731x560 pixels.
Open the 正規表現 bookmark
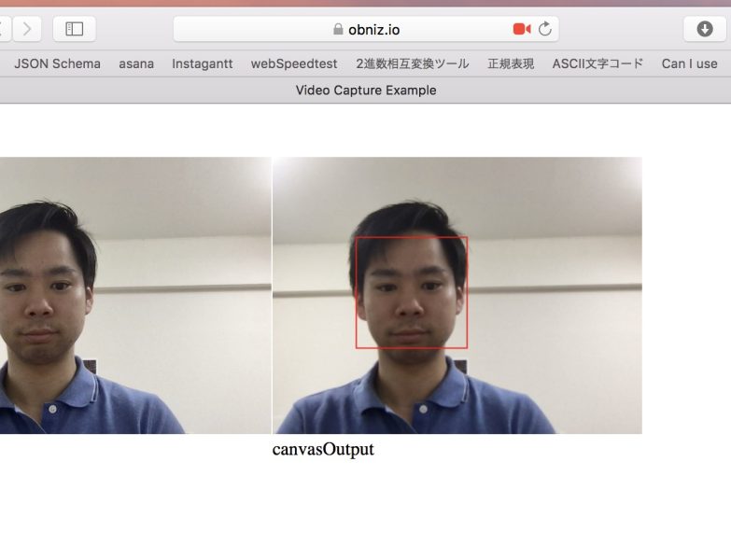click(x=511, y=63)
